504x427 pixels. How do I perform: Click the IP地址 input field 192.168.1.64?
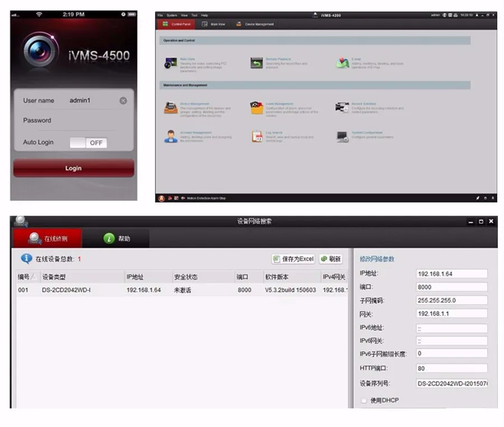[451, 274]
